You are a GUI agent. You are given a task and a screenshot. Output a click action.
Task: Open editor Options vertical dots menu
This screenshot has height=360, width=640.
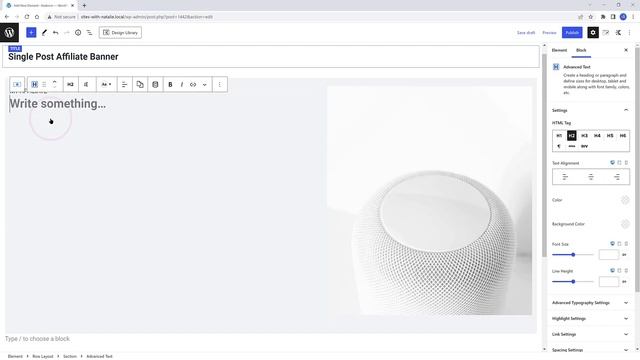tap(630, 33)
